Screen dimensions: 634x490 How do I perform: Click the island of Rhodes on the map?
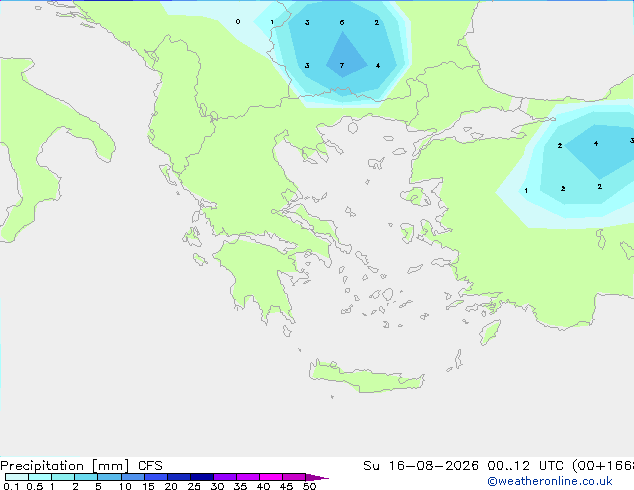490,332
